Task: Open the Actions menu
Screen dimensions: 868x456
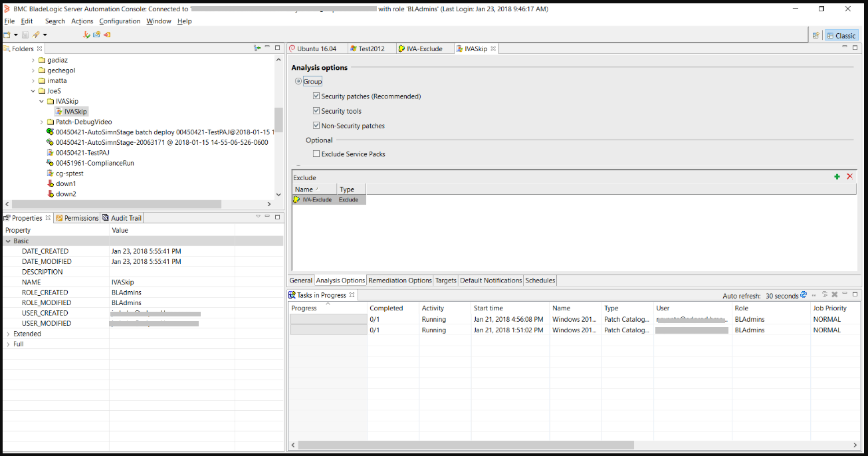Action: 82,21
